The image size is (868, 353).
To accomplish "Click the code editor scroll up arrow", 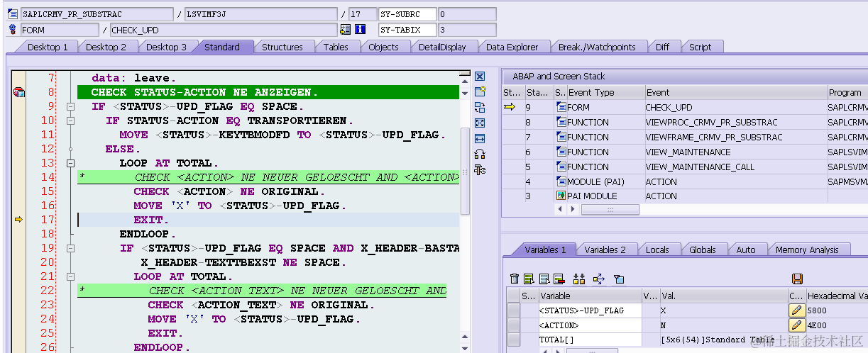I will coord(465,81).
